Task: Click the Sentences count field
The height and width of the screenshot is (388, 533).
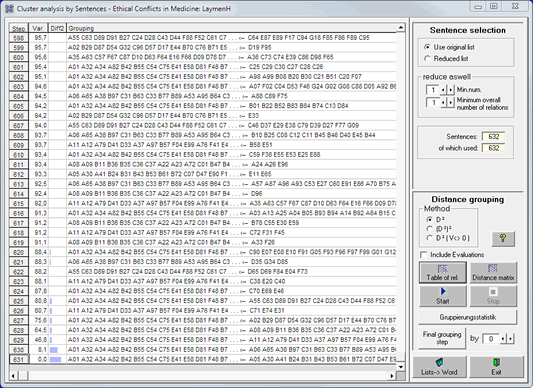Action: [x=493, y=137]
